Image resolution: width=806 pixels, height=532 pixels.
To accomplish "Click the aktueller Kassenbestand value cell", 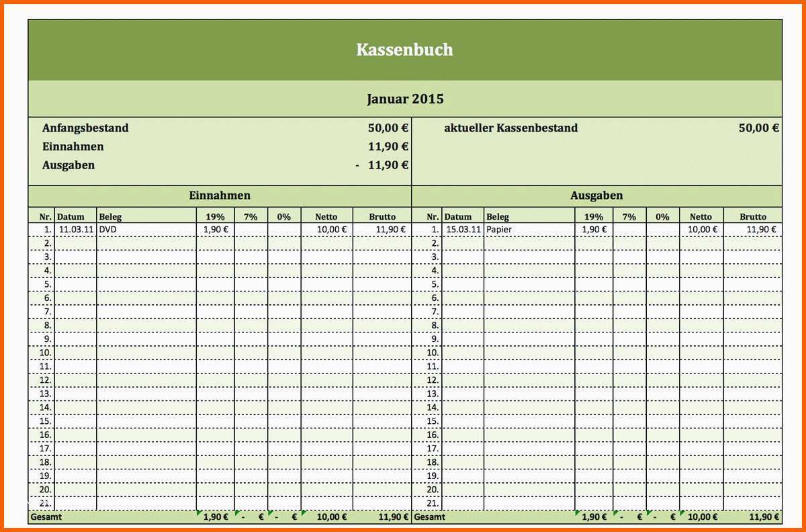I will [x=758, y=128].
